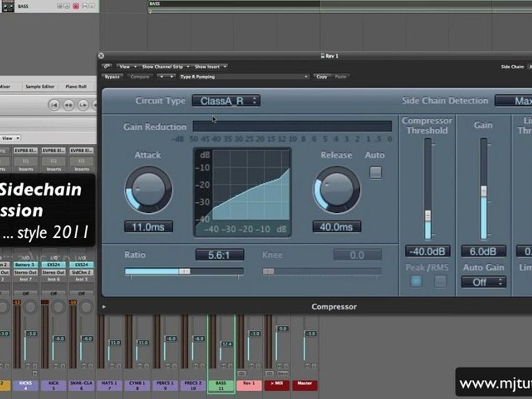Click the record-enable button on BASS track
532x399 pixels.
[x=76, y=6]
